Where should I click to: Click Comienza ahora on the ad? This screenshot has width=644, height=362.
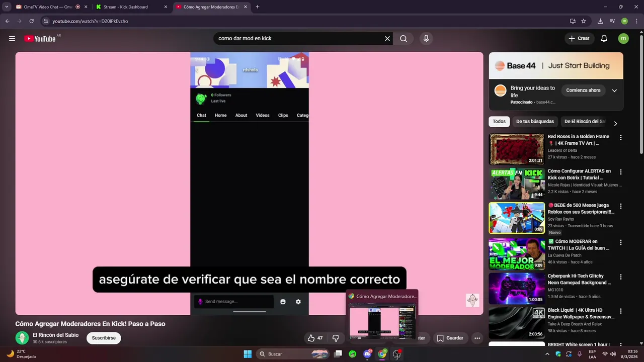583,90
